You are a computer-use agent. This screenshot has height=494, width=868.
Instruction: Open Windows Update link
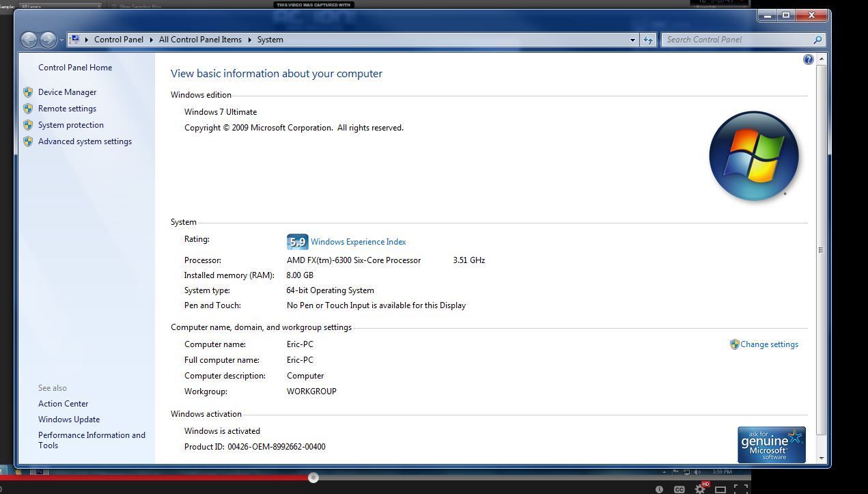click(69, 420)
